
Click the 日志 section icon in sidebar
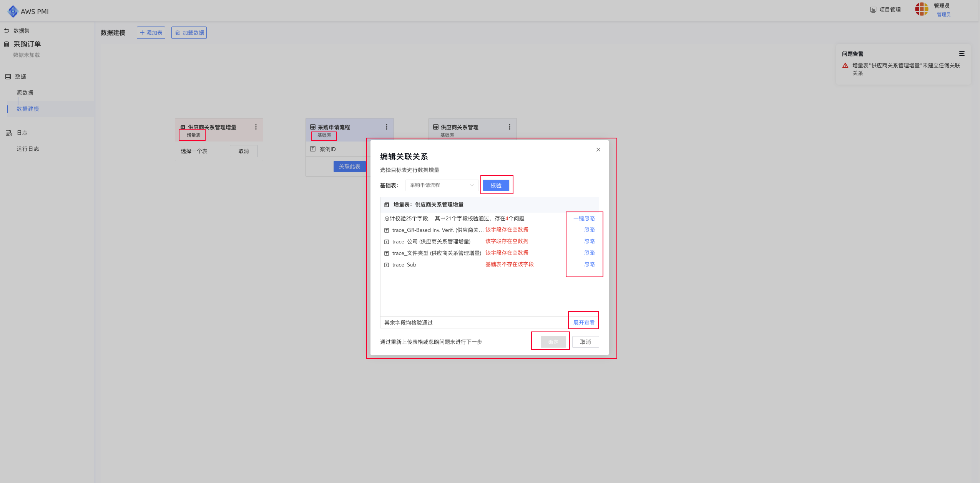(9, 133)
